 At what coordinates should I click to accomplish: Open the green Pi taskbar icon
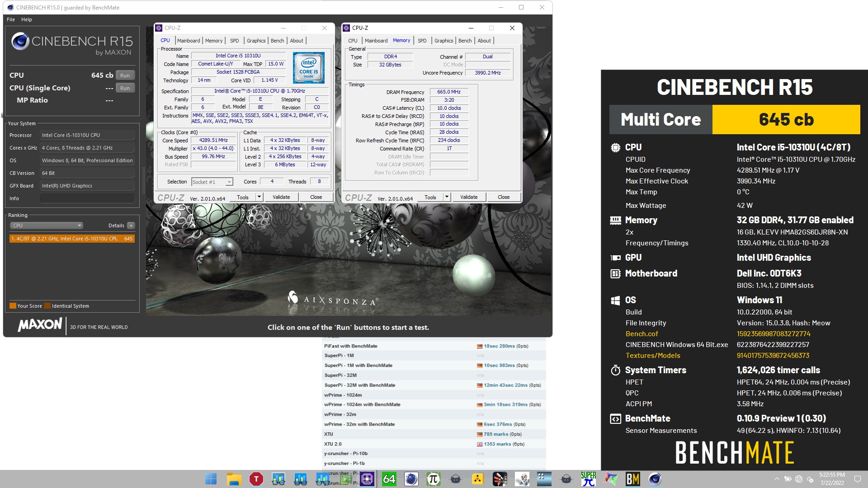point(433,479)
